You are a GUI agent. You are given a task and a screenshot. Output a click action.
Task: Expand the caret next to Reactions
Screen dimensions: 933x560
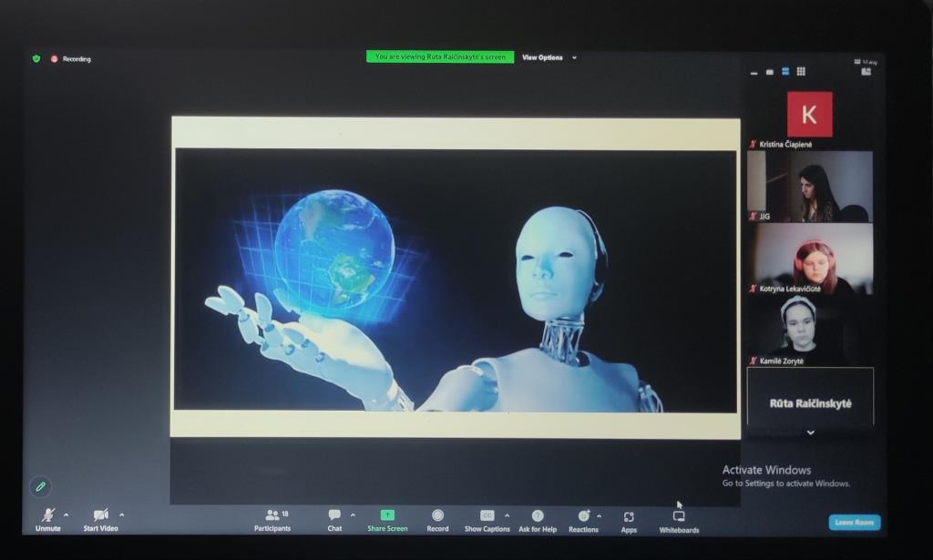(x=600, y=516)
